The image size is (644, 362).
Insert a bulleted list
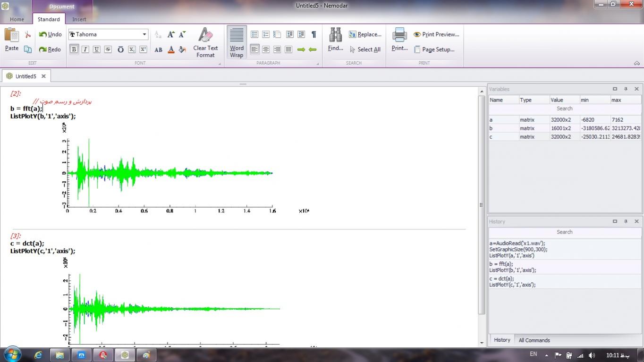click(254, 34)
